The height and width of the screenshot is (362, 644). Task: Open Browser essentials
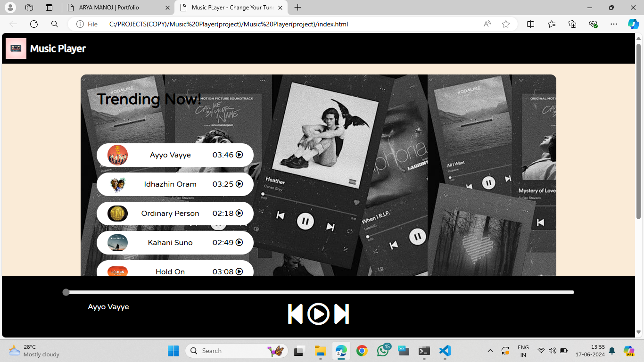click(593, 24)
